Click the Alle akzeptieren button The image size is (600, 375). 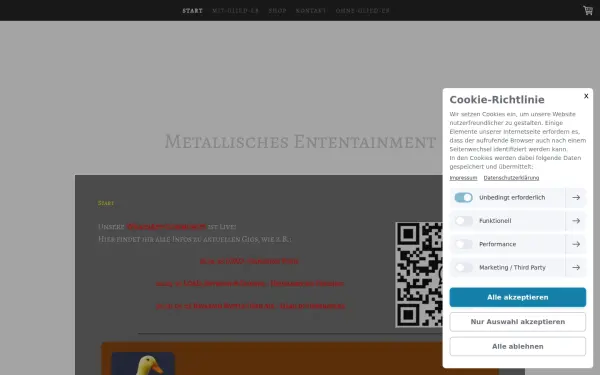click(517, 297)
